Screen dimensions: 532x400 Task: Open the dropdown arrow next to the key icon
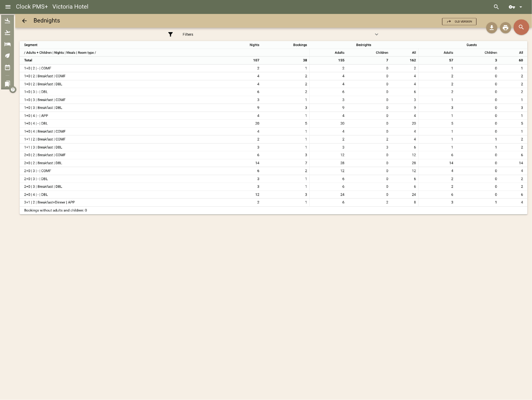click(521, 7)
